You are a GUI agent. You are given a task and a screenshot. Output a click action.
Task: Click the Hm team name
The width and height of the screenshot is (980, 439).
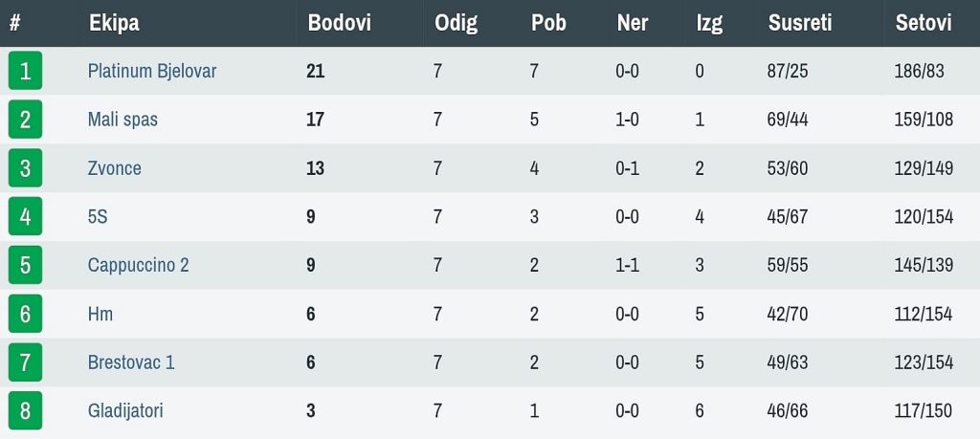coord(100,314)
